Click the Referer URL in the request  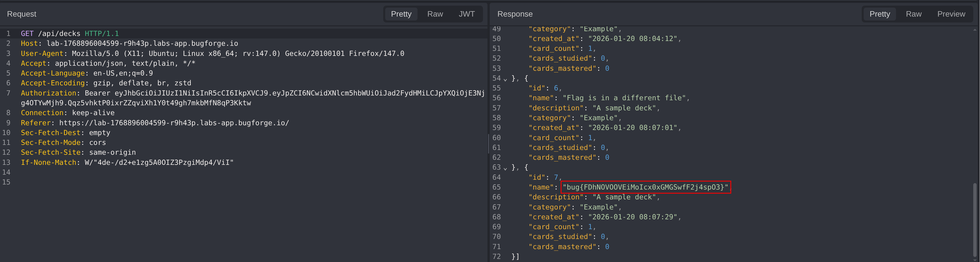click(174, 123)
